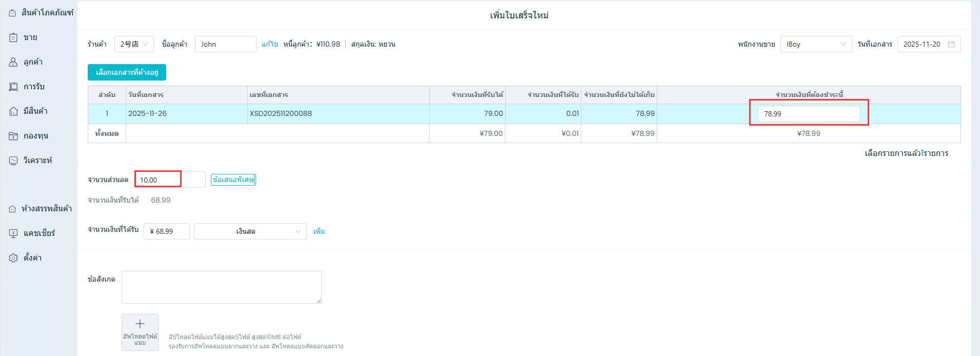Click the remarks (ข้อสังเกต) text area

[x=221, y=287]
